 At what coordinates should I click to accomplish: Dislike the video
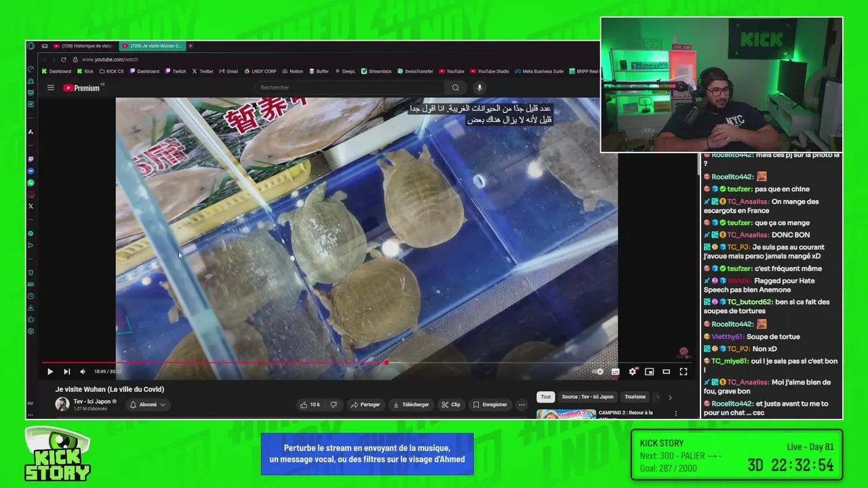pyautogui.click(x=333, y=405)
